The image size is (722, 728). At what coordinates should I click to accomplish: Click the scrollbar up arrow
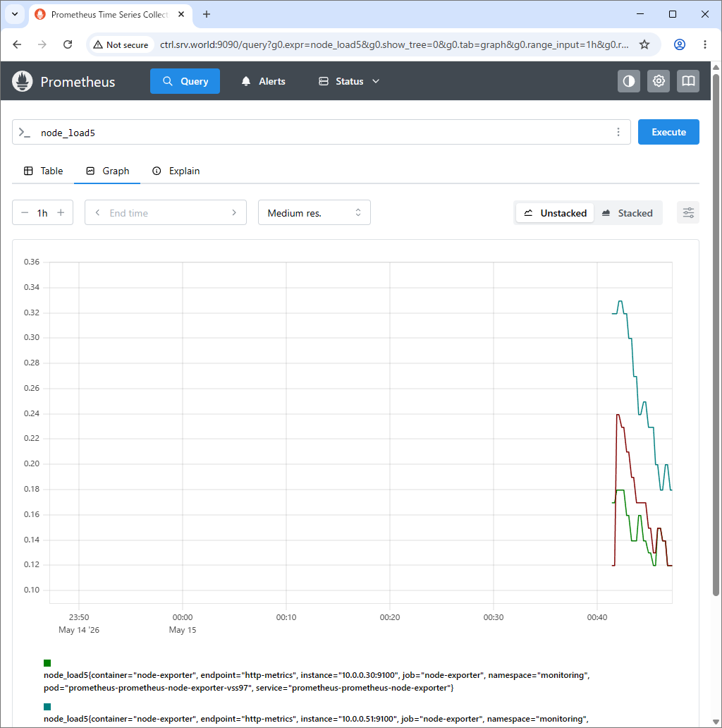[716, 67]
